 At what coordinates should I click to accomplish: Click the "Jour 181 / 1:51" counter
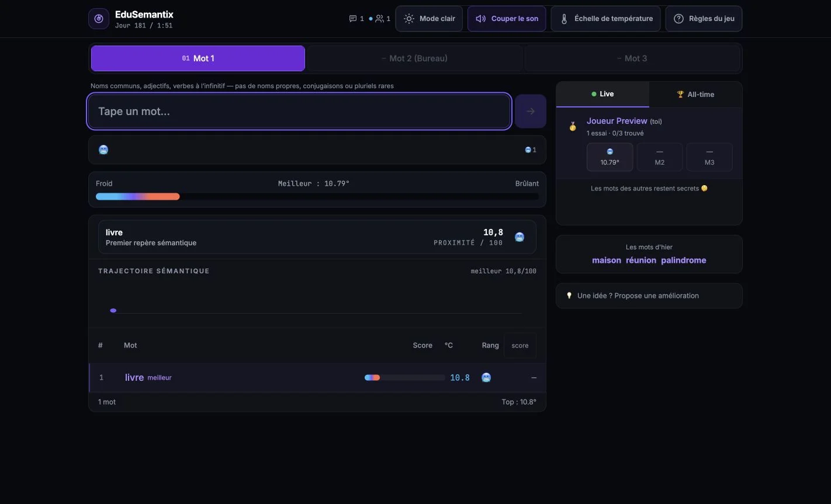click(x=144, y=26)
